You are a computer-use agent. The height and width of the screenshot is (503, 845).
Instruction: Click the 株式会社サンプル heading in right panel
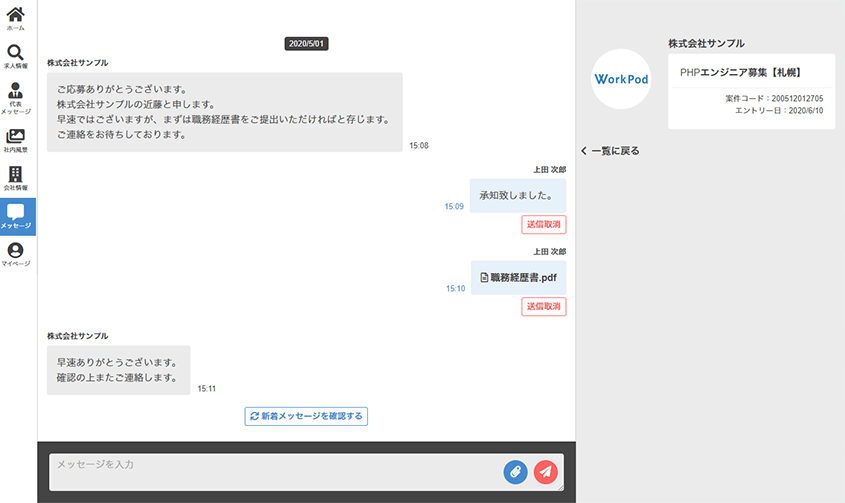tap(706, 44)
